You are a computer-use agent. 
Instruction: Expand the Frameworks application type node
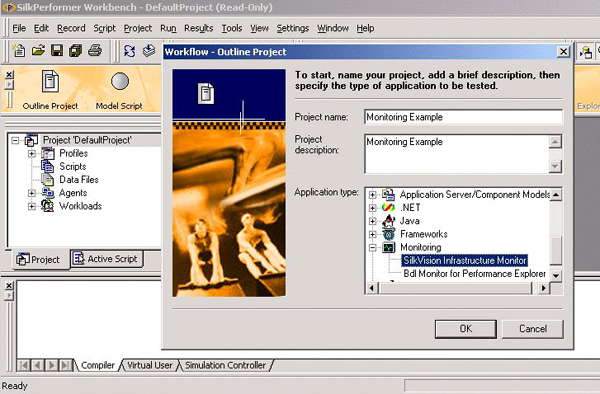pos(372,234)
